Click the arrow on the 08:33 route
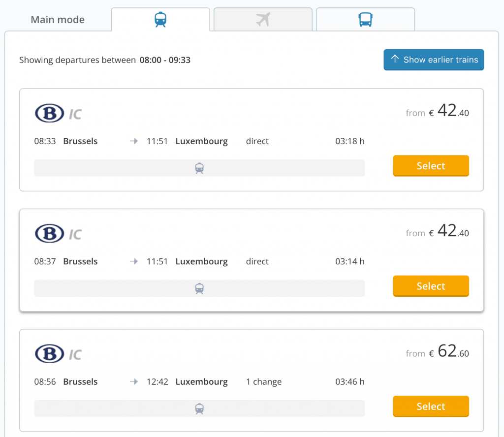The height and width of the screenshot is (437, 504). (x=134, y=141)
